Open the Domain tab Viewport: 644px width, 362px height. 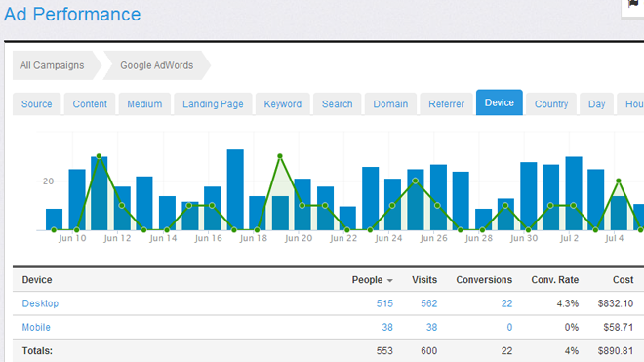click(390, 104)
